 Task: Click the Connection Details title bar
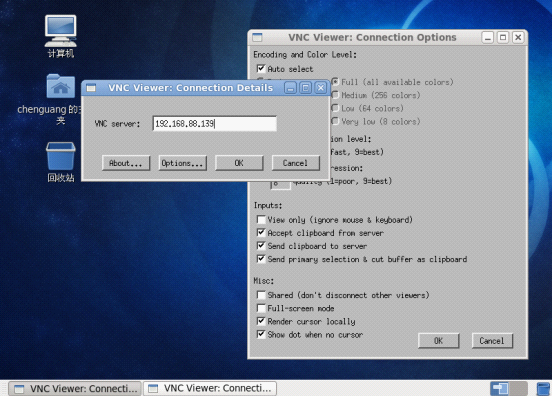190,88
